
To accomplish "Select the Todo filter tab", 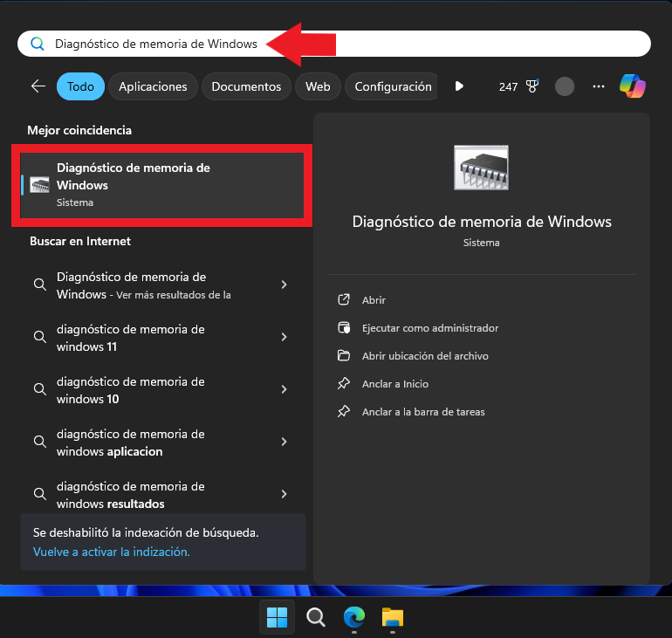I will tap(80, 86).
